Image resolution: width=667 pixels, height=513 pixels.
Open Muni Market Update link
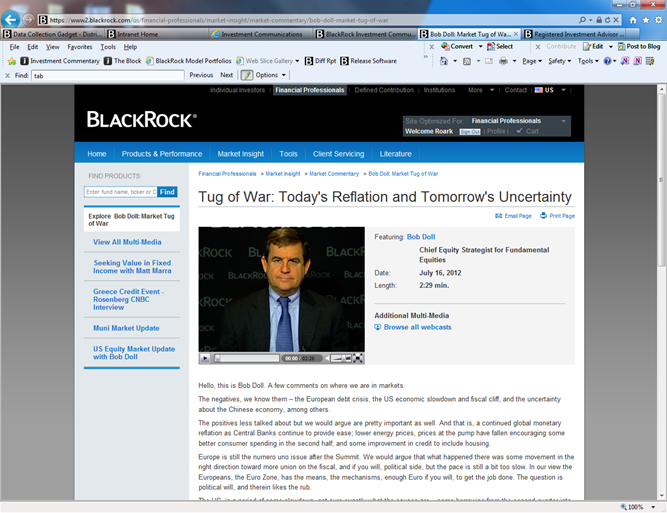click(126, 328)
